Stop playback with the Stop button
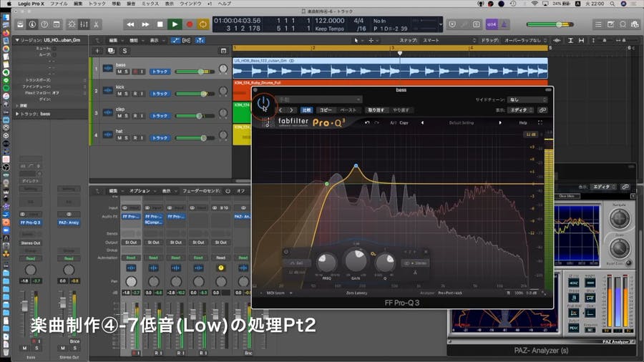 click(160, 24)
